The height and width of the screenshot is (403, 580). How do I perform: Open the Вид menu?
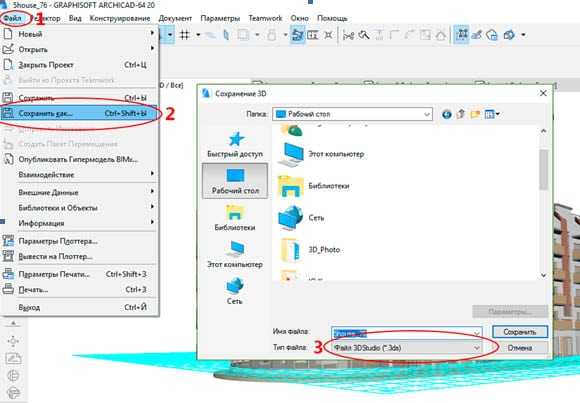tap(75, 18)
